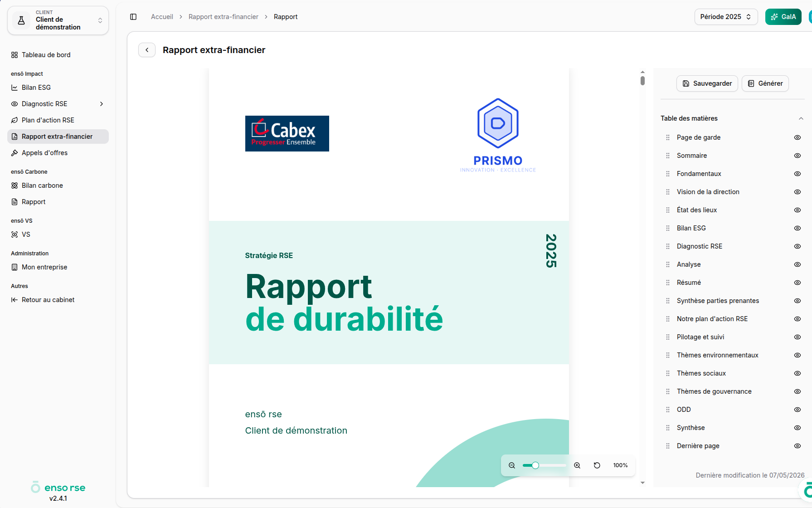Open Tableau de bord

pyautogui.click(x=58, y=55)
